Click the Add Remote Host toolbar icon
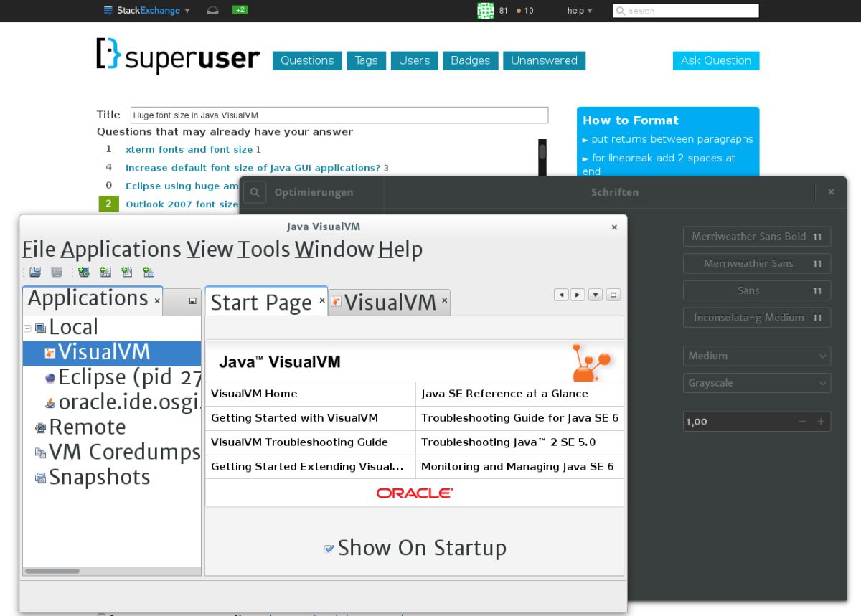 [x=84, y=272]
